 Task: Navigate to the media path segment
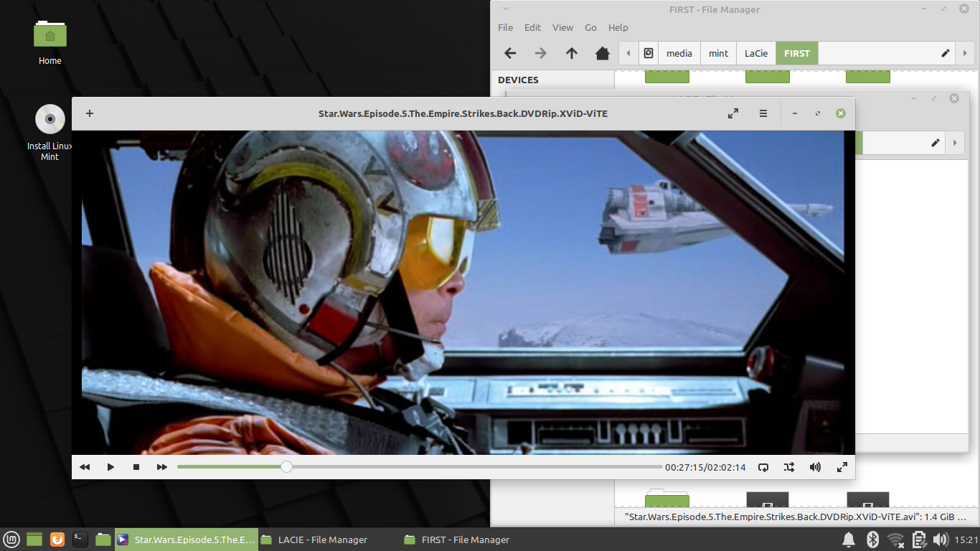point(679,53)
